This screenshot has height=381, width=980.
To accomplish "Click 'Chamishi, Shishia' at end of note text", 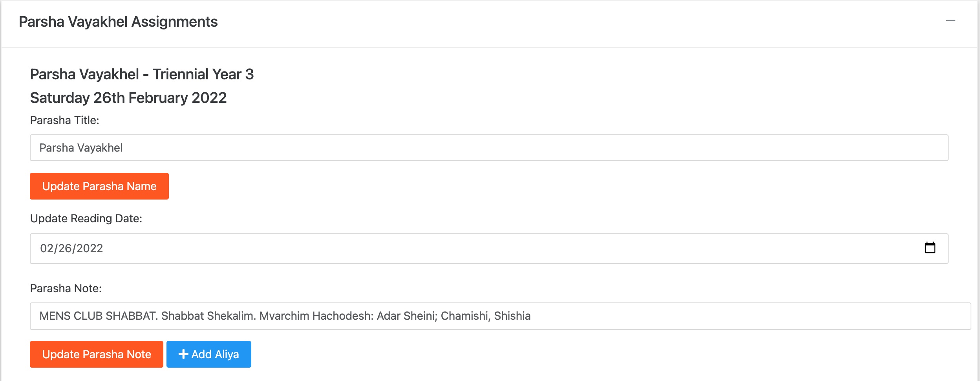I will [x=486, y=316].
